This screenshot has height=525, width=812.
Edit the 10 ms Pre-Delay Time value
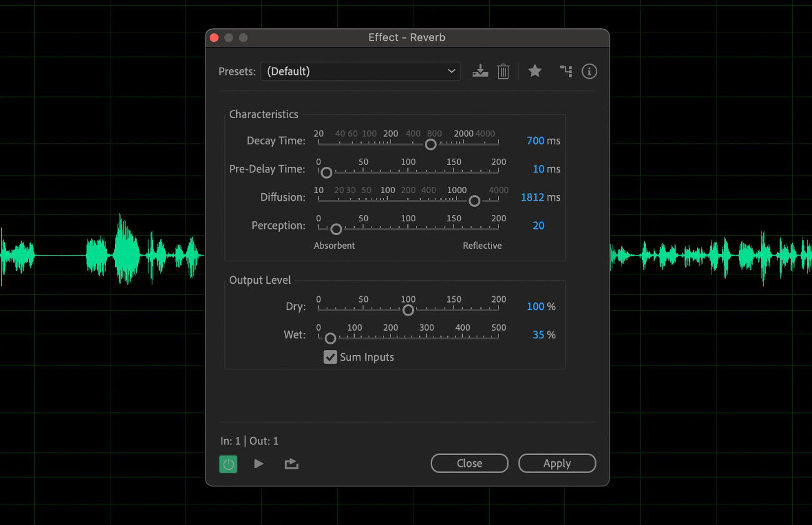[x=541, y=169]
